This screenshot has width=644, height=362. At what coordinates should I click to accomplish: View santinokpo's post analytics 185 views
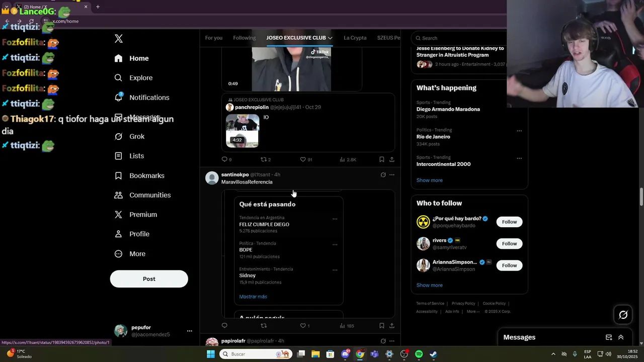point(347,326)
